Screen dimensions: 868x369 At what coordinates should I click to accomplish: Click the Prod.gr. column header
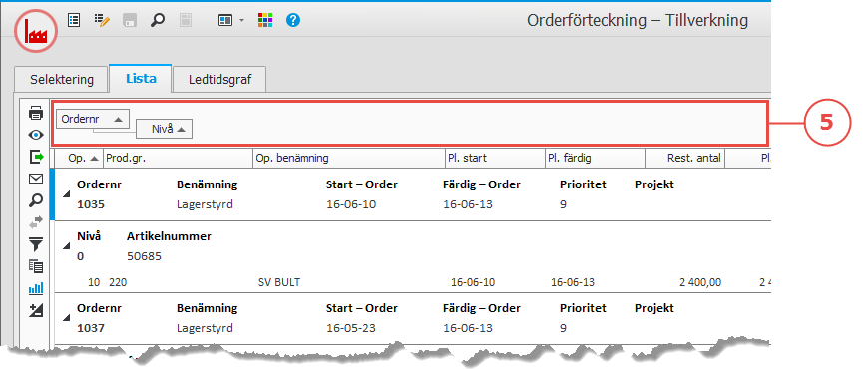(178, 158)
